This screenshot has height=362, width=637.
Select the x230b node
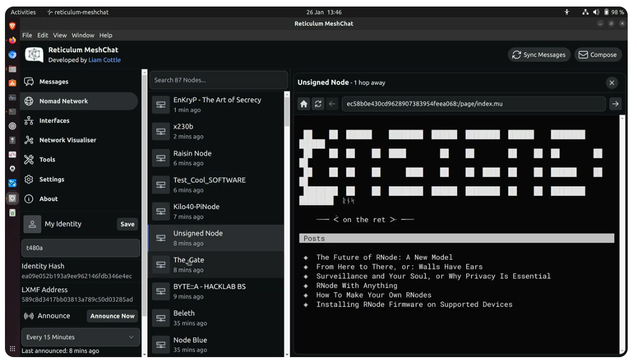217,132
